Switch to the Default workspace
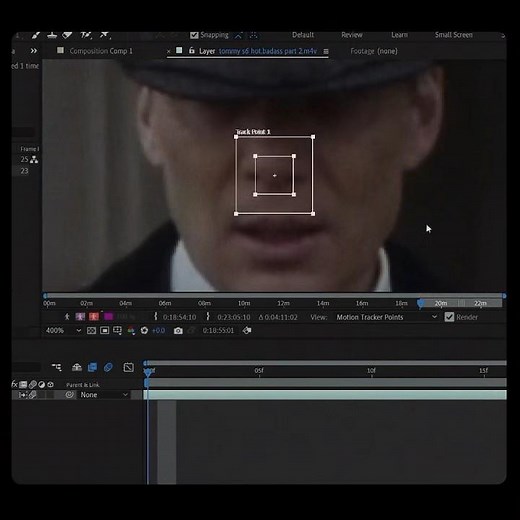Viewport: 520px width, 520px height. pyautogui.click(x=303, y=35)
